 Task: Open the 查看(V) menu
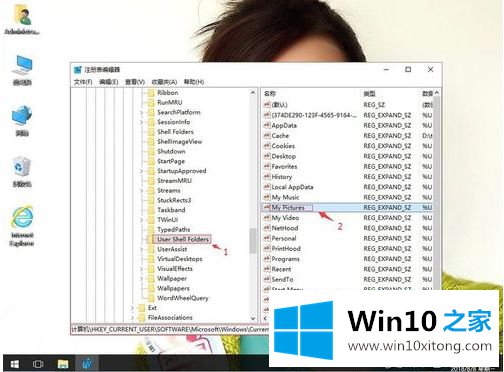coord(135,82)
